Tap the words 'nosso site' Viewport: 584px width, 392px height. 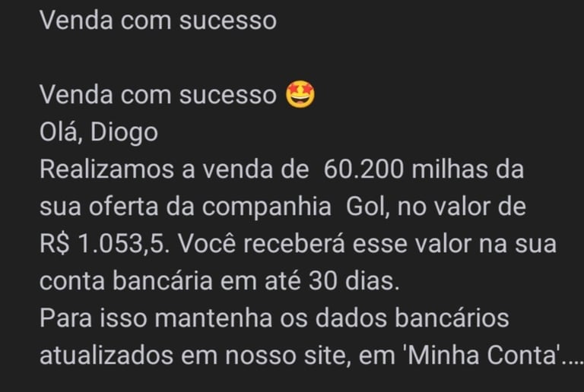click(x=290, y=356)
